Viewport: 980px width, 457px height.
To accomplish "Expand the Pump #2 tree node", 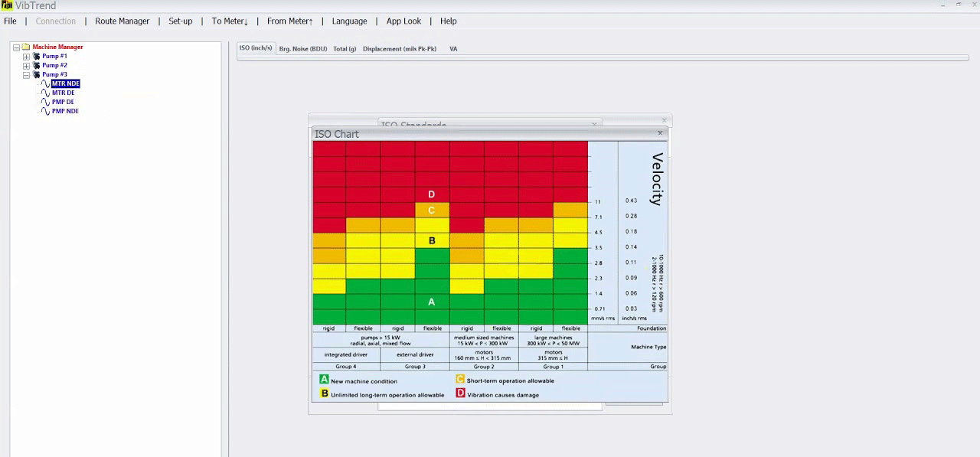I will [26, 66].
